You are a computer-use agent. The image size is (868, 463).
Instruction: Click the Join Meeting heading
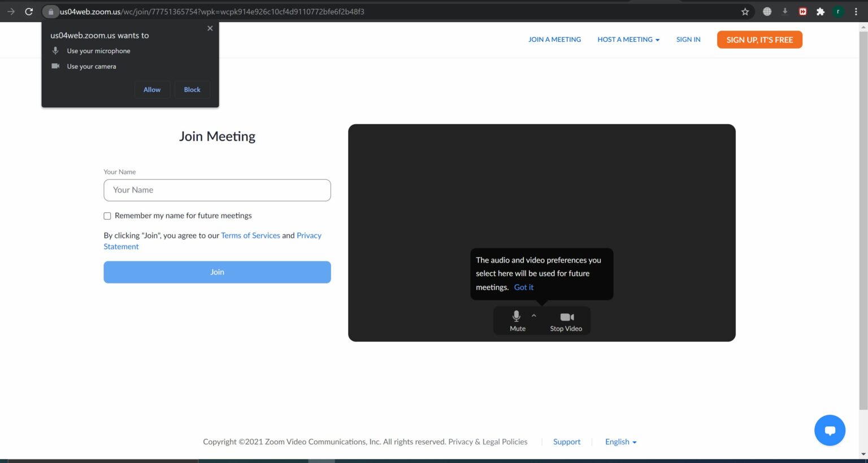(x=217, y=137)
